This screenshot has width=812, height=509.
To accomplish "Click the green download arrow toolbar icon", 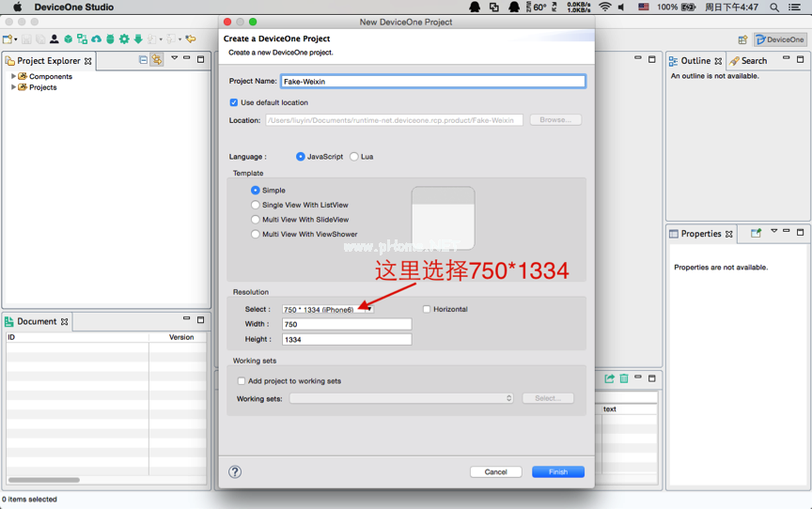I will pos(138,39).
